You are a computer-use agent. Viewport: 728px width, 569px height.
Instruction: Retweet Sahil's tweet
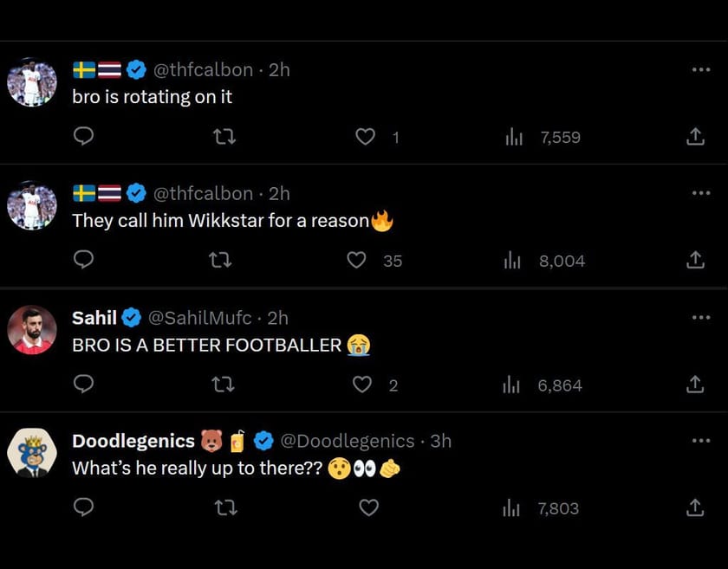[x=223, y=385]
